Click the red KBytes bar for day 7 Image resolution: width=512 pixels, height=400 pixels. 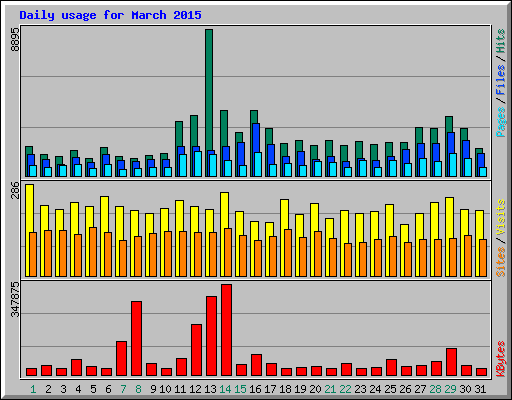[121, 359]
